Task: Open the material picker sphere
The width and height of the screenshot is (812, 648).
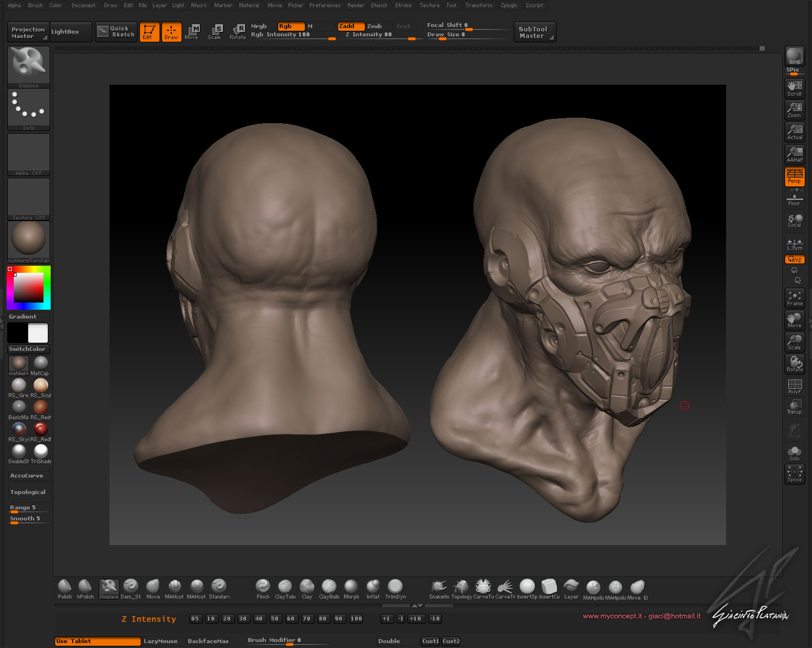Action: click(29, 241)
